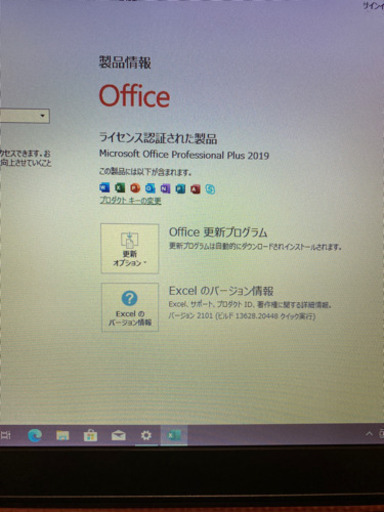Click the バージョン 2101 build text
The image size is (384, 512).
click(242, 316)
